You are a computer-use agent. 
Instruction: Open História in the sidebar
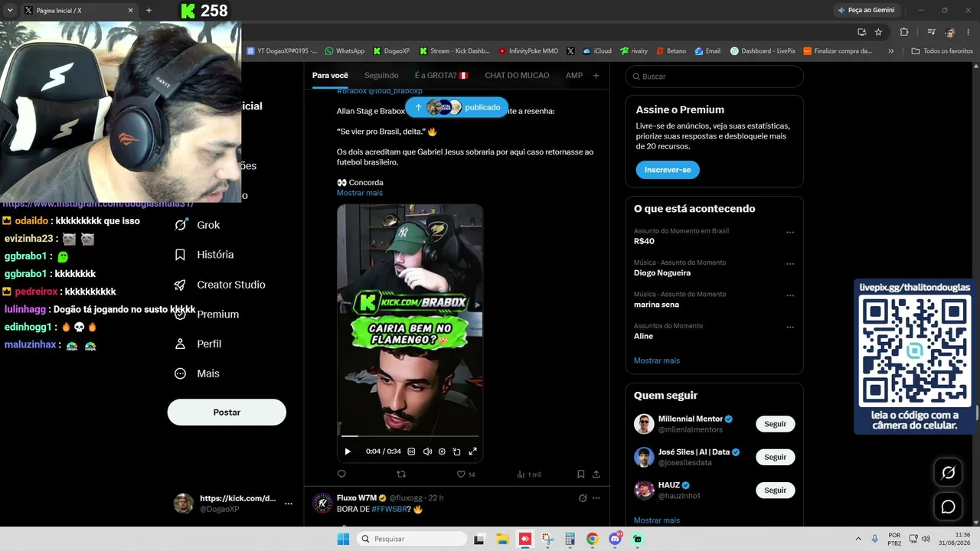click(204, 255)
